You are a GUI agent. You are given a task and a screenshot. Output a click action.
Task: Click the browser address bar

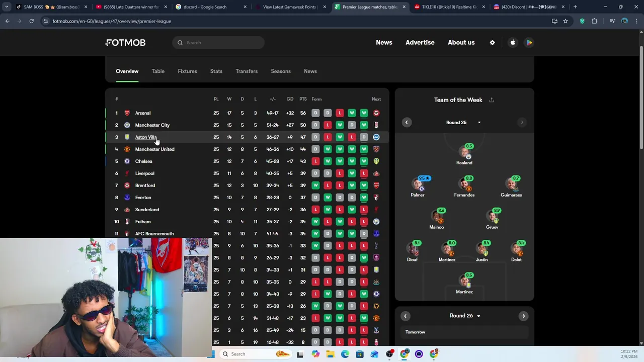point(297,21)
